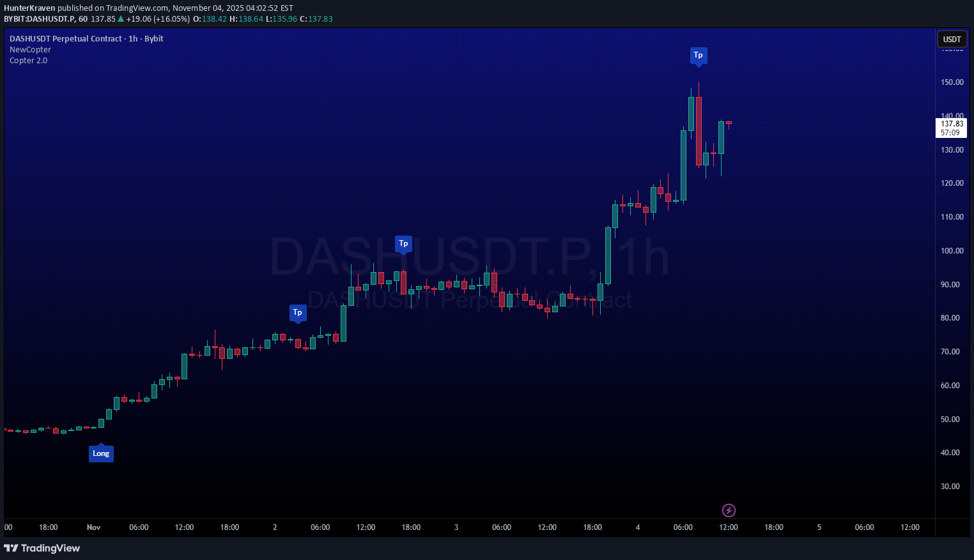Click the 57:09 candle countdown timer
974x560 pixels.
click(x=951, y=132)
